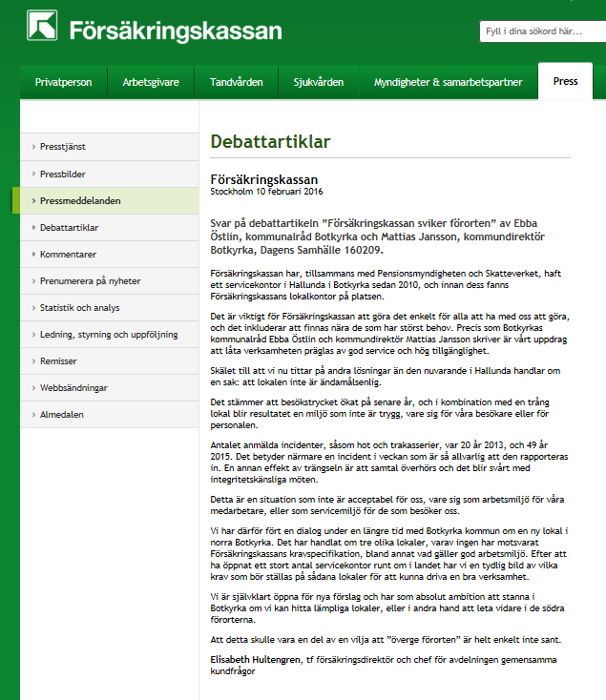This screenshot has height=700, width=606.
Task: Click the sentence "Att detta skulle vara en del"
Action: pos(386,640)
